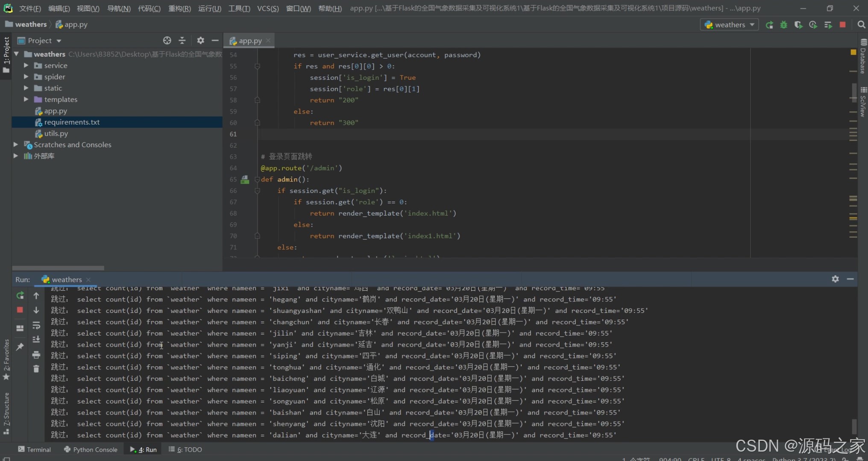
Task: Toggle soft-wrap in Run console
Action: (36, 325)
